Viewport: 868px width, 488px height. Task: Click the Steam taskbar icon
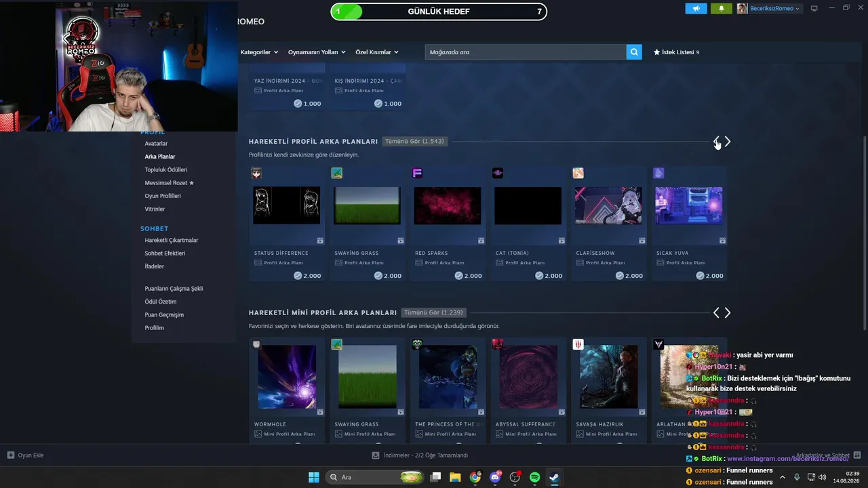554,477
